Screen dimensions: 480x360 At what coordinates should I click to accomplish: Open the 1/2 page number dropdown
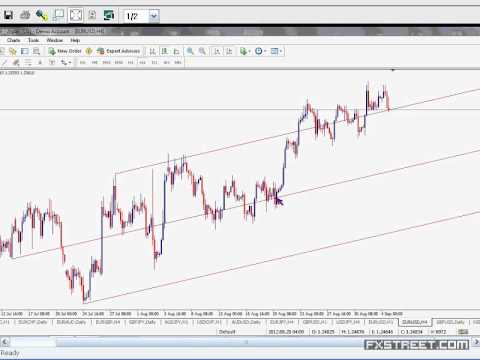(x=154, y=16)
